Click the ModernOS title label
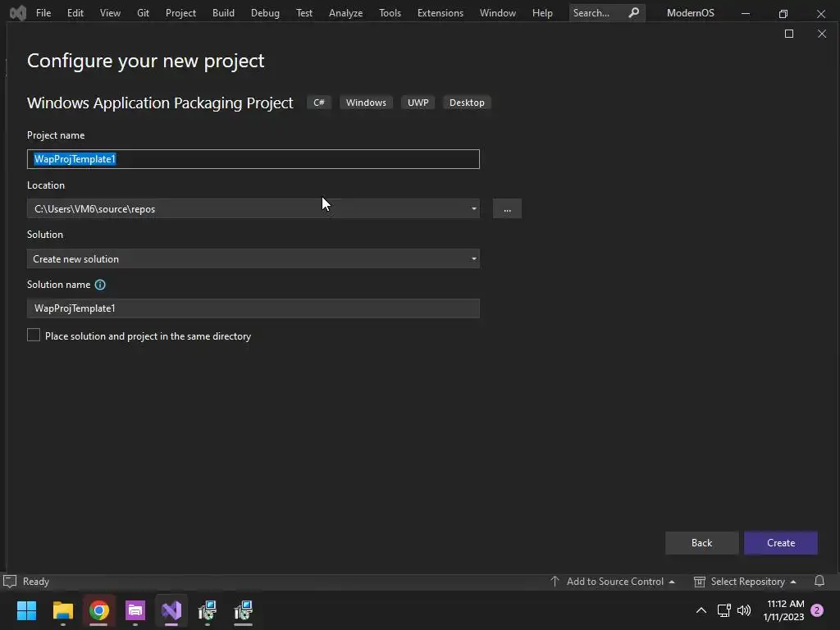 [x=691, y=13]
